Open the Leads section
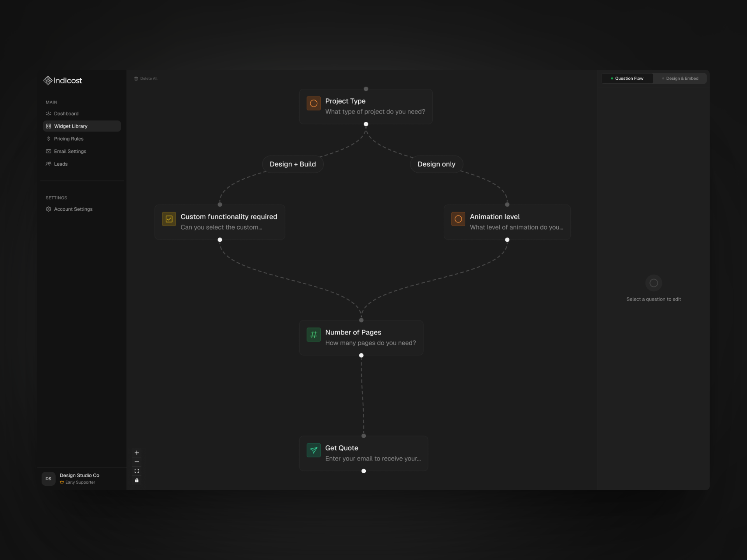 pyautogui.click(x=60, y=164)
